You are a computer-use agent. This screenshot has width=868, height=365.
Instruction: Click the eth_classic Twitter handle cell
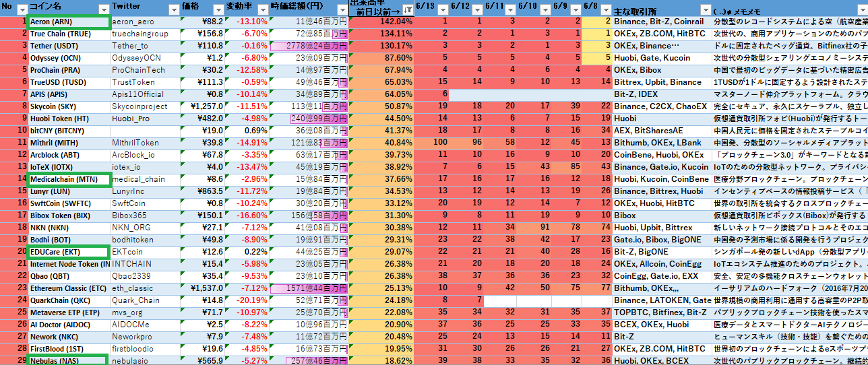[x=146, y=288]
